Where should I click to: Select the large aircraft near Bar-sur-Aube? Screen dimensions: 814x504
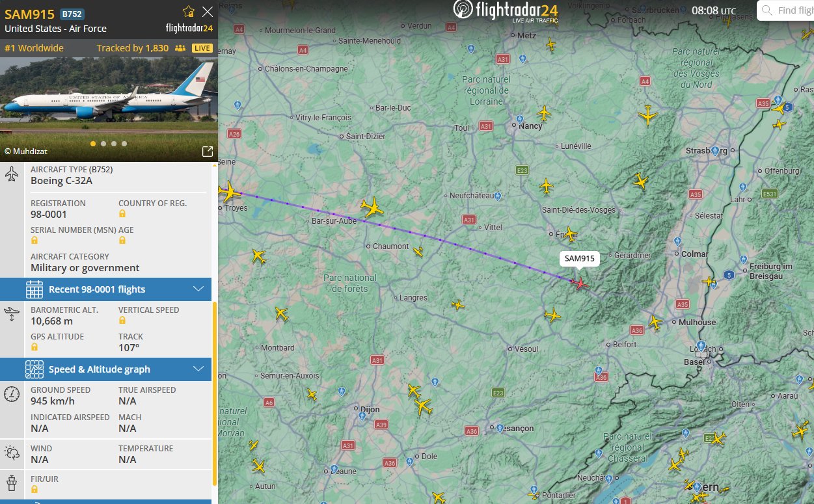[x=372, y=207]
